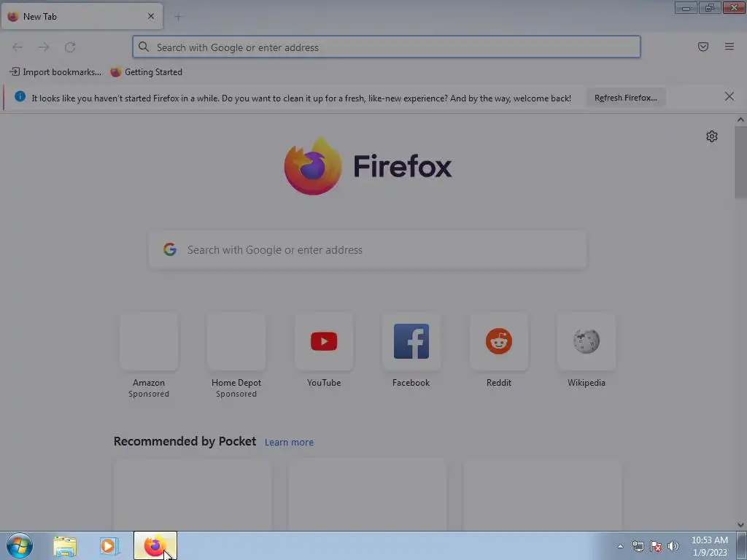Click the Recommended by Pocket heading
Screen dimensions: 747x560
pyautogui.click(x=185, y=441)
